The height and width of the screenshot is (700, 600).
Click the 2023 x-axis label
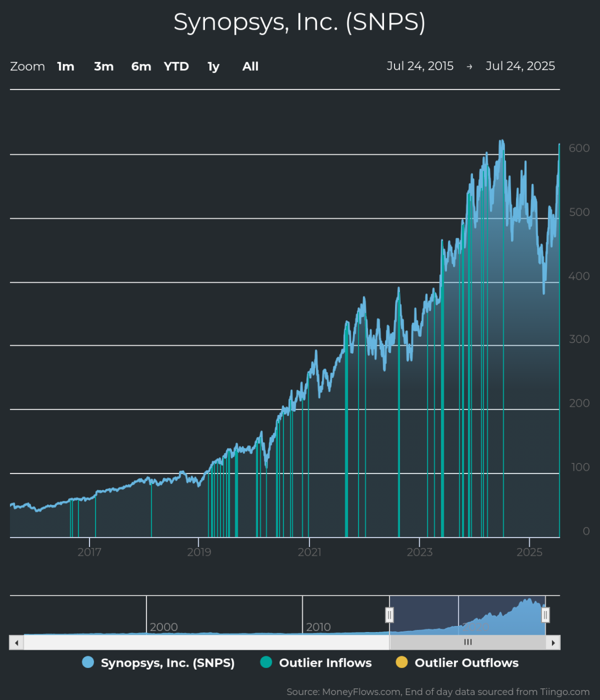click(419, 552)
